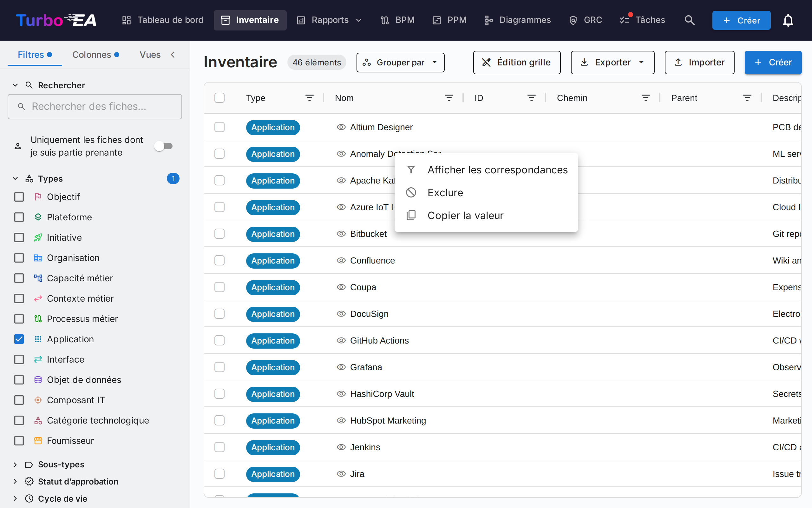Expand the Sous-types section
Screen dimensions: 812x508
(15, 465)
